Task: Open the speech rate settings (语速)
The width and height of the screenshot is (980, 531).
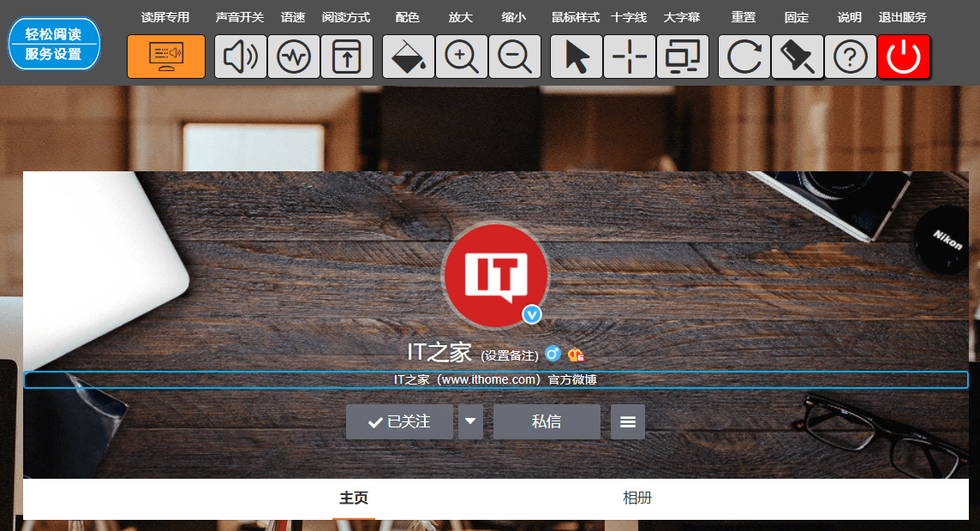Action: [294, 57]
